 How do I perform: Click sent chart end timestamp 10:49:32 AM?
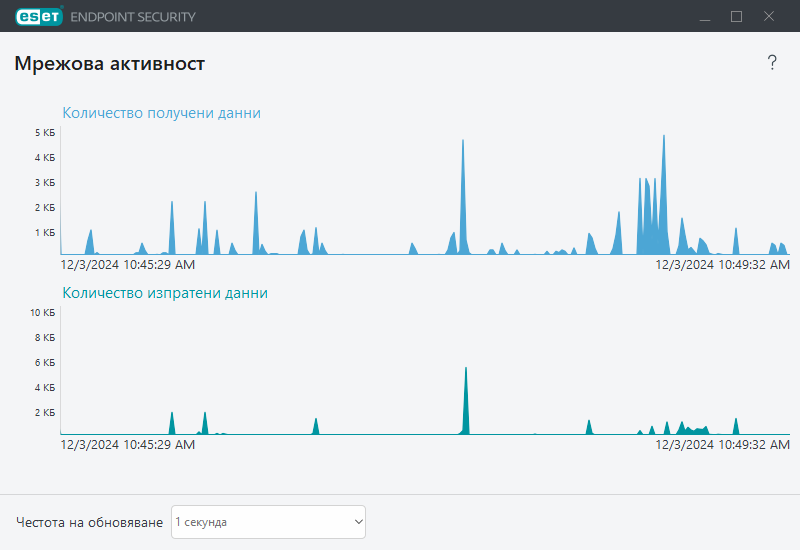click(722, 444)
